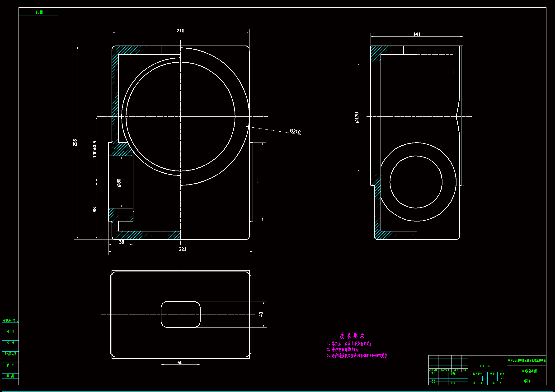Select the Ø80 bore dimension text
This screenshot has width=555, height=392.
pos(119,183)
